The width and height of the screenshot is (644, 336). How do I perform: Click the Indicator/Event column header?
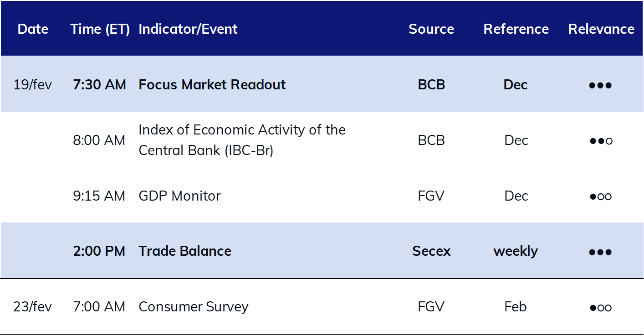pos(188,29)
